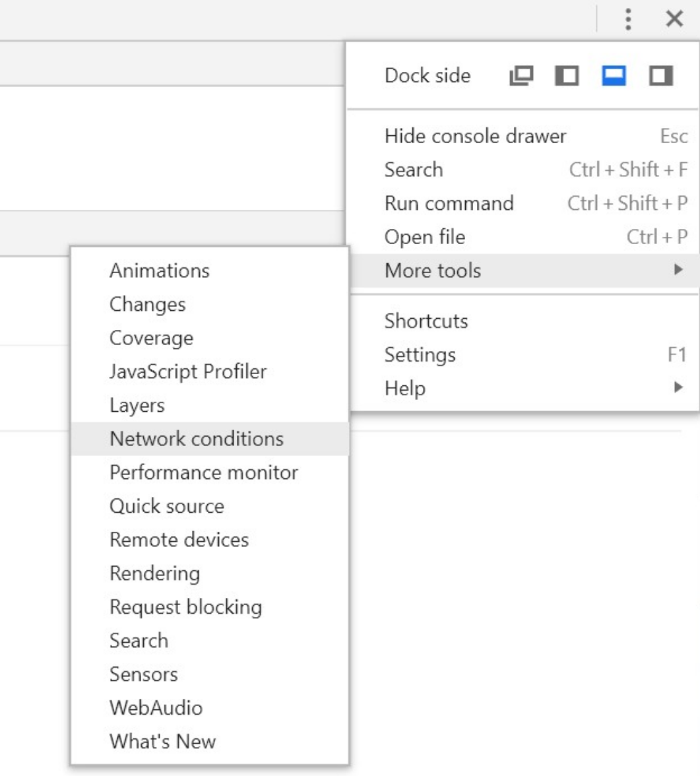Select the undock into separate window icon

[521, 75]
